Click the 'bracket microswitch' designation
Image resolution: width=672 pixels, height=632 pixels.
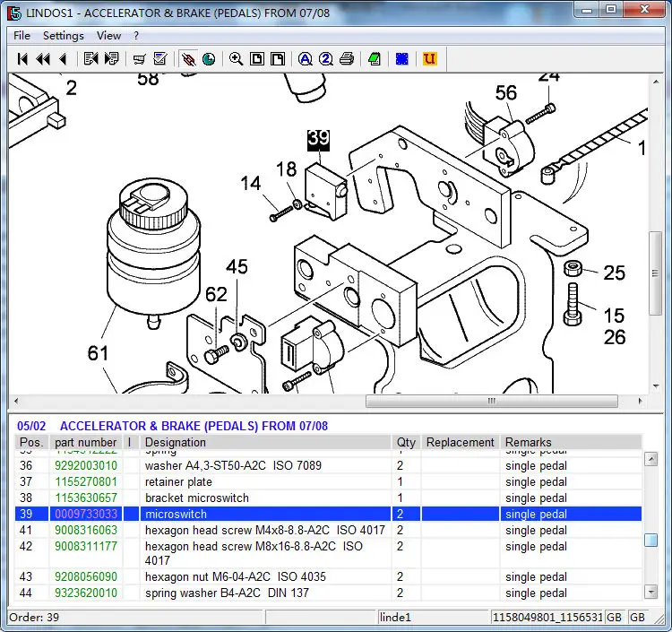pyautogui.click(x=197, y=498)
